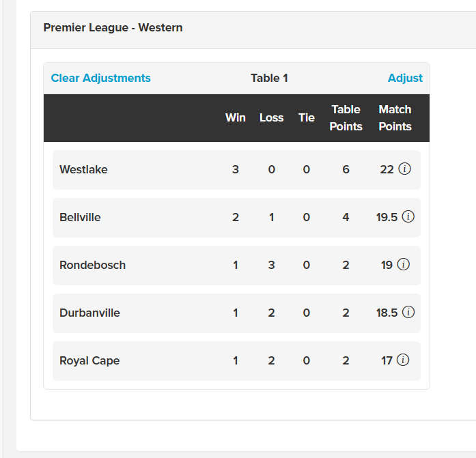476x458 pixels.
Task: Click the Table Points column header
Action: click(x=346, y=117)
